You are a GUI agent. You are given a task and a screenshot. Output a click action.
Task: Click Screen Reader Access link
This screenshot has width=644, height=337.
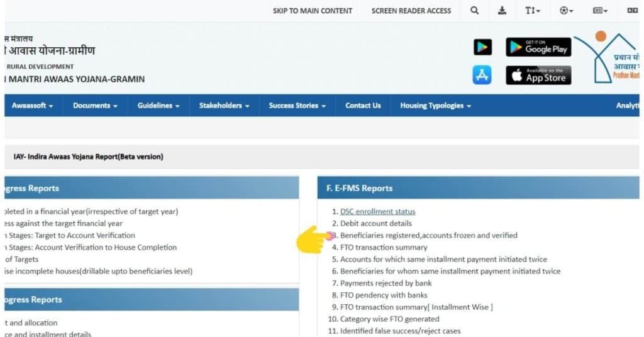click(411, 11)
